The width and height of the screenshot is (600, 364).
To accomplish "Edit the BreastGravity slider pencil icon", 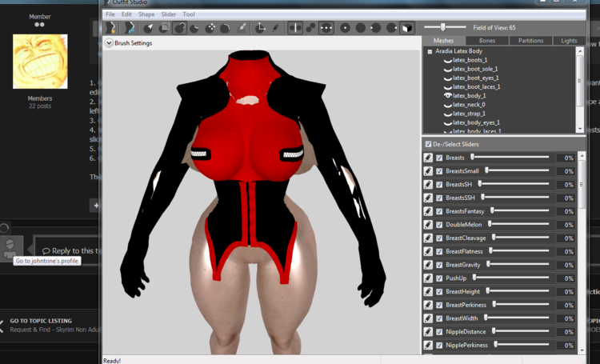I will (x=428, y=265).
